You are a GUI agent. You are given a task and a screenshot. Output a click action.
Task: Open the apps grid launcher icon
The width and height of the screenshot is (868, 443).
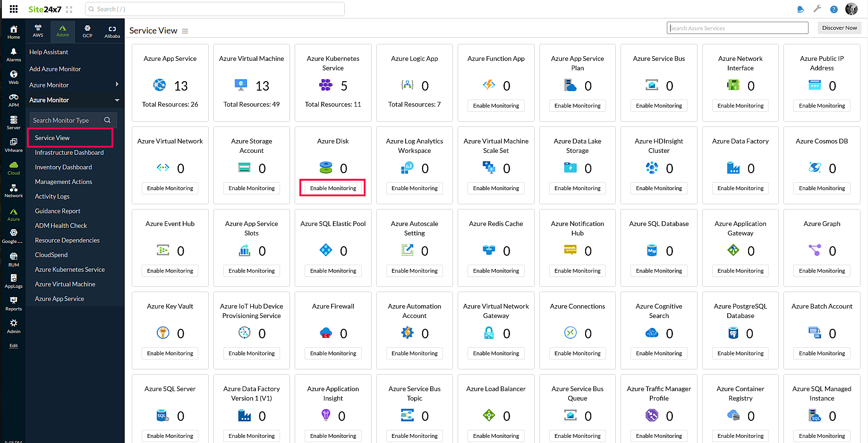[14, 9]
